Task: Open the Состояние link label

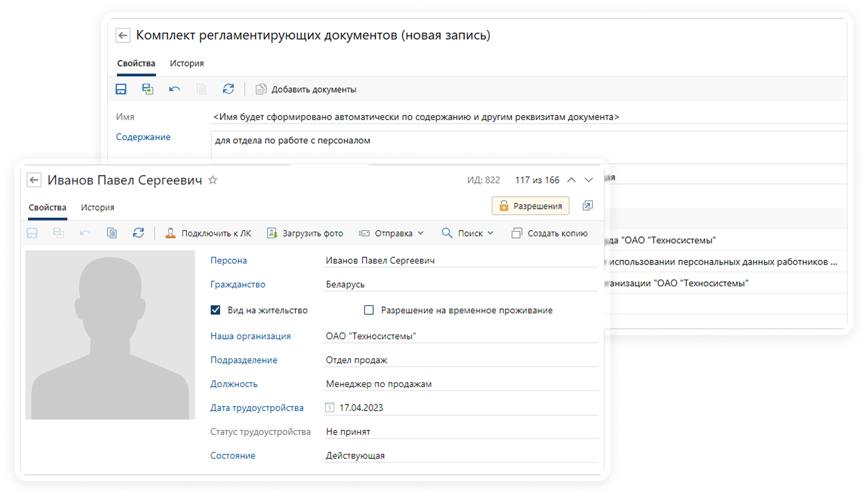Action: 233,456
